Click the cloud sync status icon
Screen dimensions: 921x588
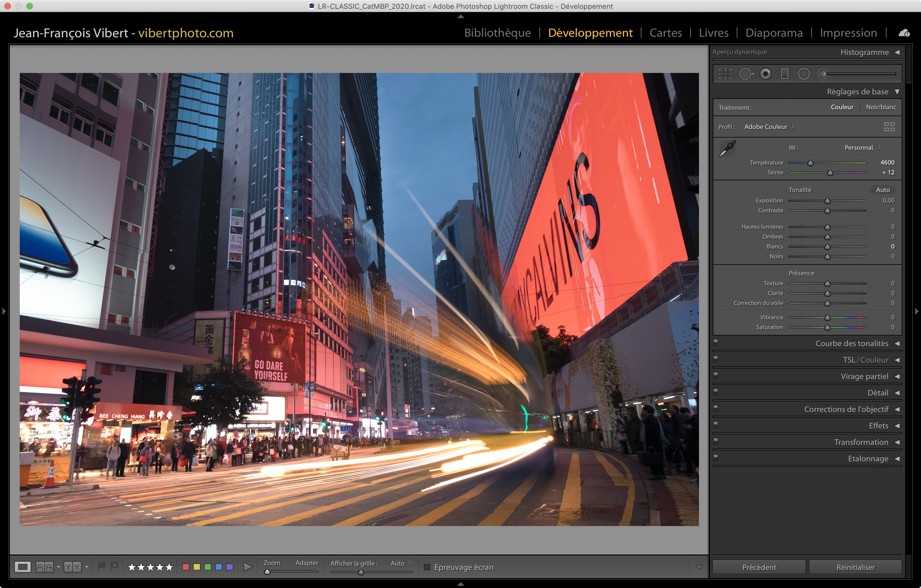point(904,33)
